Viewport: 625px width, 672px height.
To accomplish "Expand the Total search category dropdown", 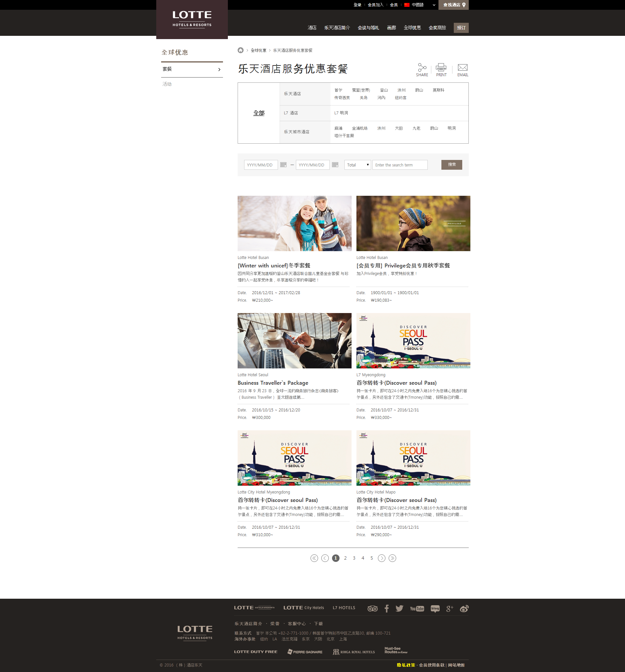I will pyautogui.click(x=357, y=165).
